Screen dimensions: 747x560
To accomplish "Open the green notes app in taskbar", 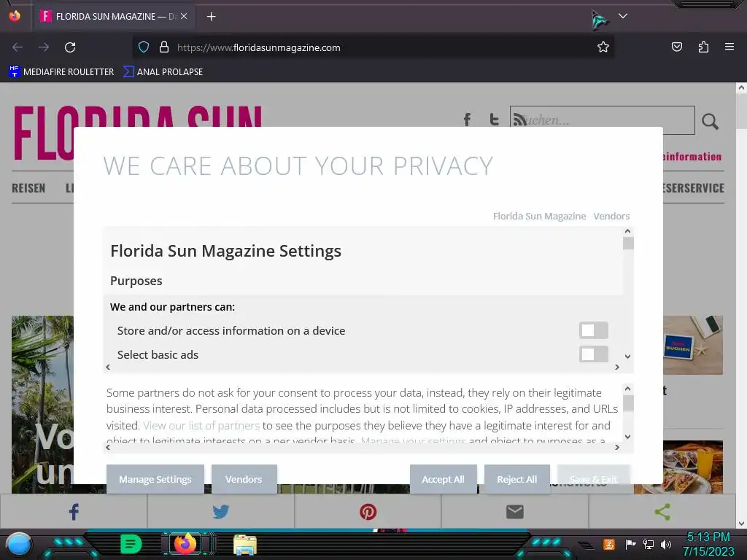I will 131,544.
